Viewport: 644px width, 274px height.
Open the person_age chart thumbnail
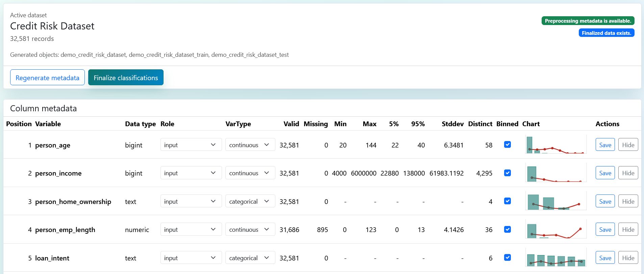tap(556, 144)
